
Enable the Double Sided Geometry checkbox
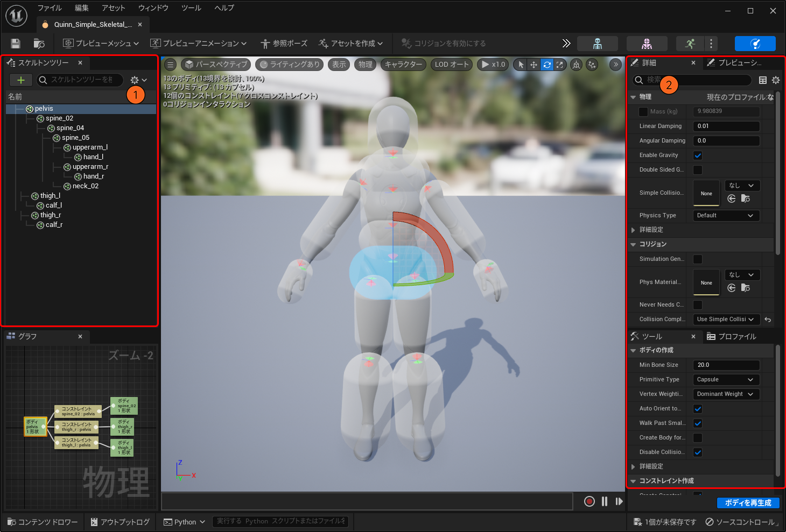698,170
